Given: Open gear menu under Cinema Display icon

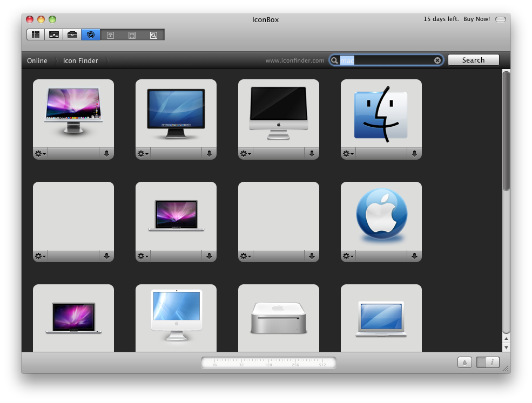Looking at the screenshot, I should (41, 154).
